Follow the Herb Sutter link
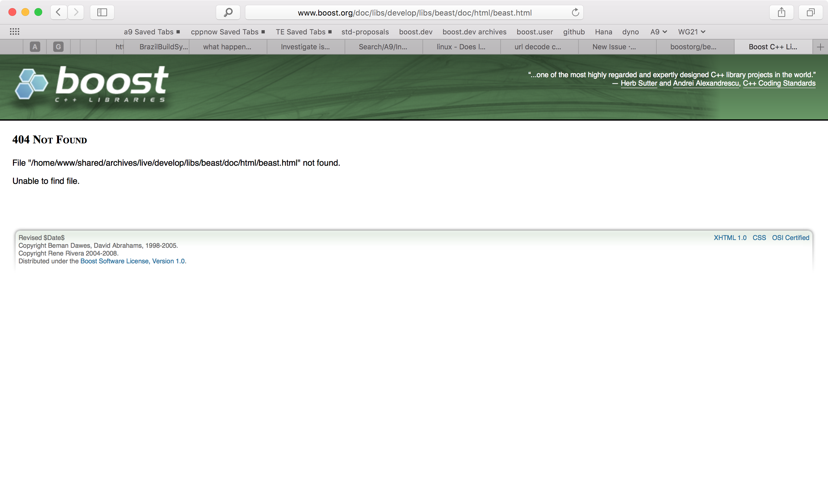The height and width of the screenshot is (504, 828). pos(639,83)
